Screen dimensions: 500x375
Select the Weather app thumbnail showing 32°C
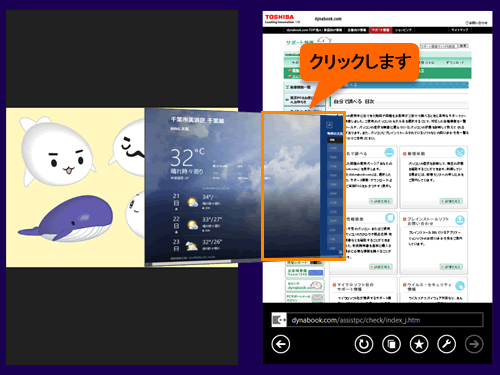(203, 187)
